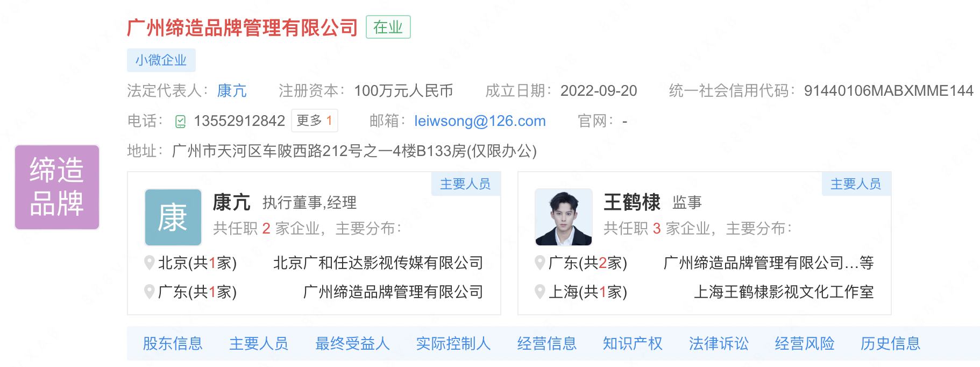Viewport: 980px width, 367px height.
Task: Click the location pin beside 北京(共1家)
Action: point(150,263)
